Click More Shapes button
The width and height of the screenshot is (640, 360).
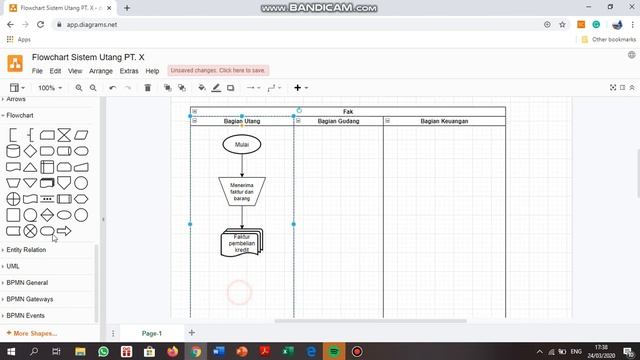[32, 333]
